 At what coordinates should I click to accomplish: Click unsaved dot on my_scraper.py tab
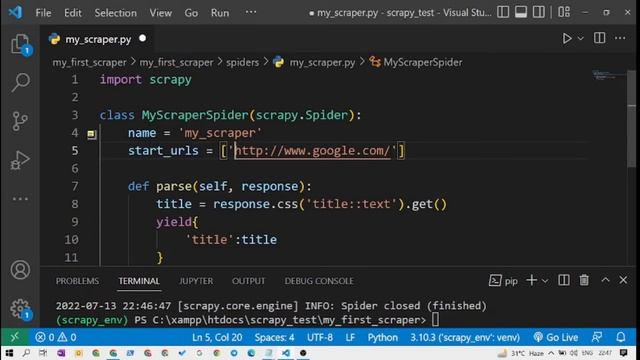142,38
